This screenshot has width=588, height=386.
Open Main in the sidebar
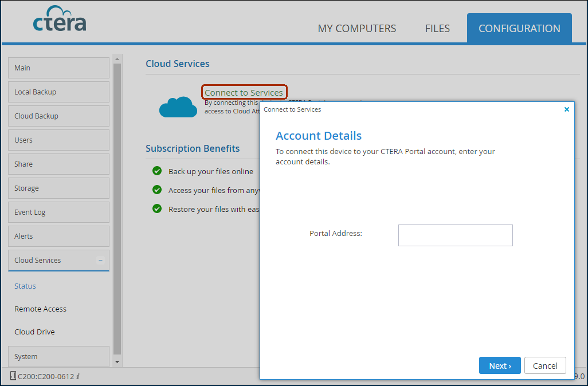tap(59, 68)
